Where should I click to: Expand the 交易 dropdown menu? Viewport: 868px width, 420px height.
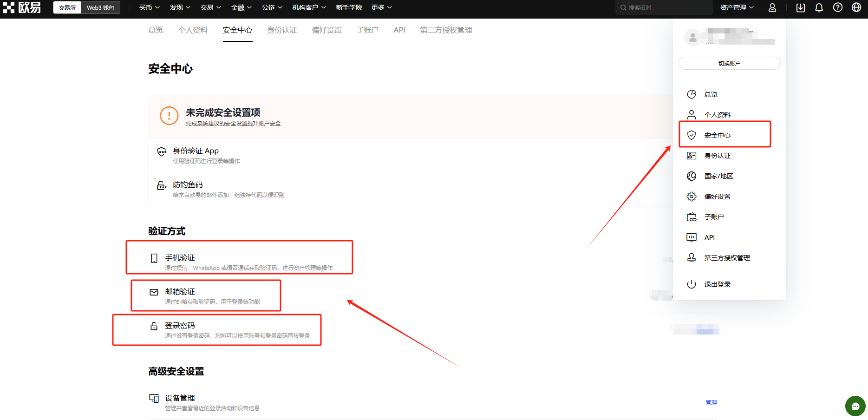click(x=211, y=7)
